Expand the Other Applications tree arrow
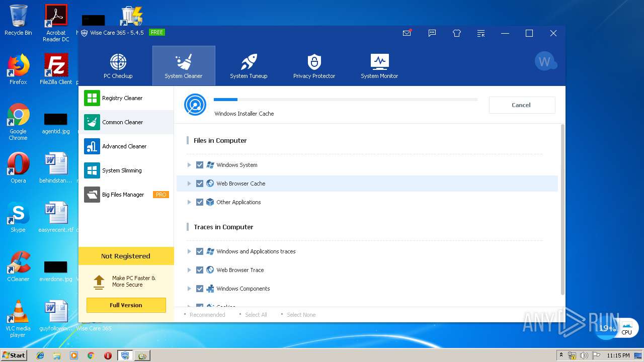The height and width of the screenshot is (362, 644). [189, 202]
